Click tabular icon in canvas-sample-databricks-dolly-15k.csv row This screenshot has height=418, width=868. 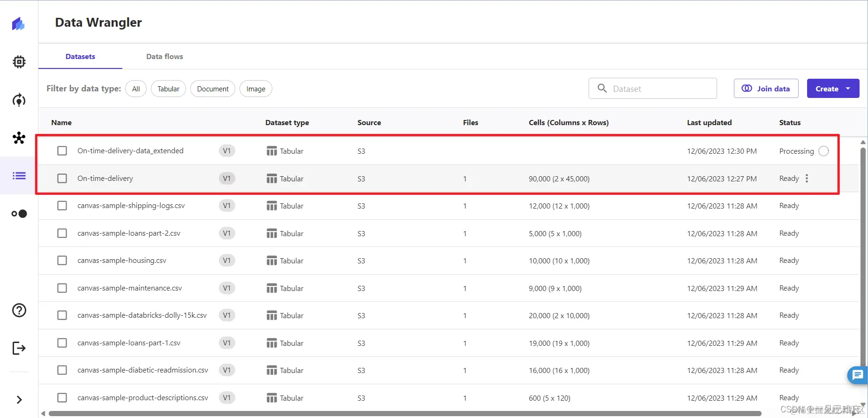pyautogui.click(x=271, y=315)
